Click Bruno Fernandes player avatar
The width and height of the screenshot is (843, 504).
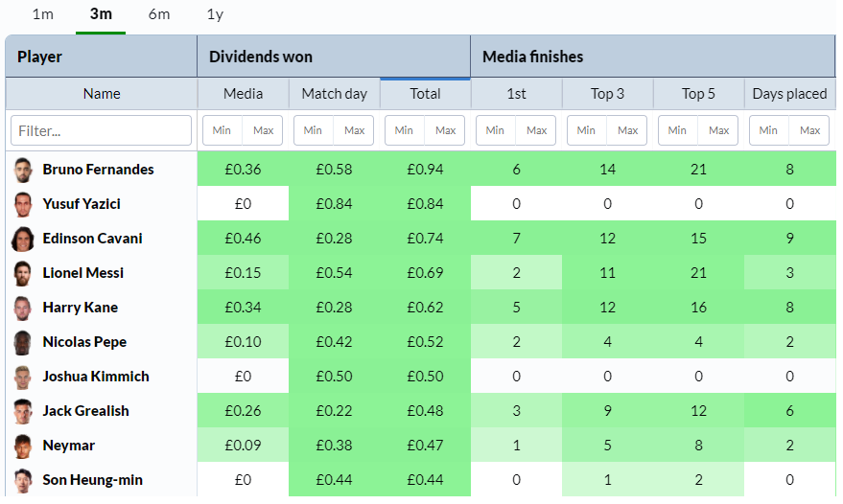[x=23, y=170]
